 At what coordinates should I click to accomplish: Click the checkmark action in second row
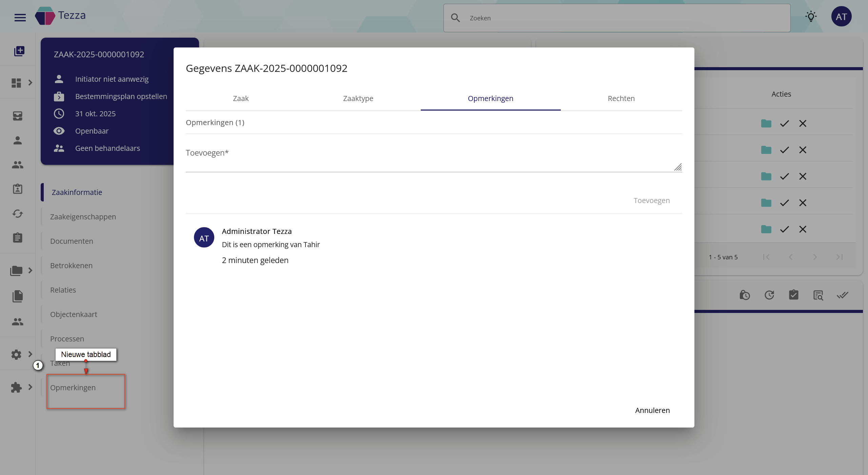784,150
